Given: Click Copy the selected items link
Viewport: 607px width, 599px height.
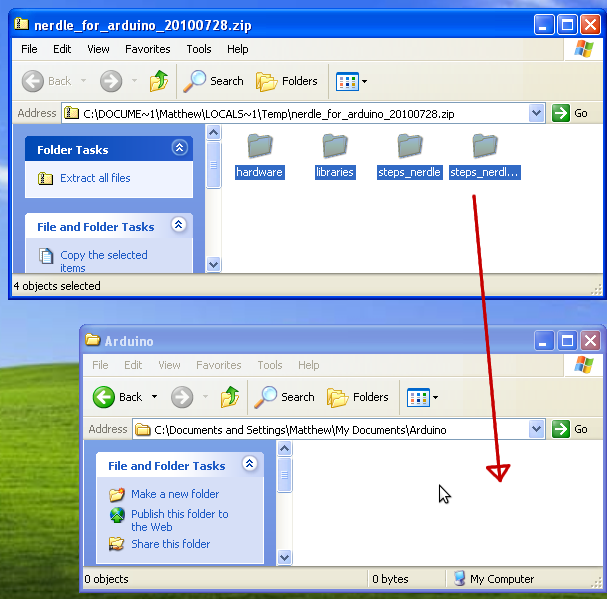Looking at the screenshot, I should pyautogui.click(x=104, y=261).
